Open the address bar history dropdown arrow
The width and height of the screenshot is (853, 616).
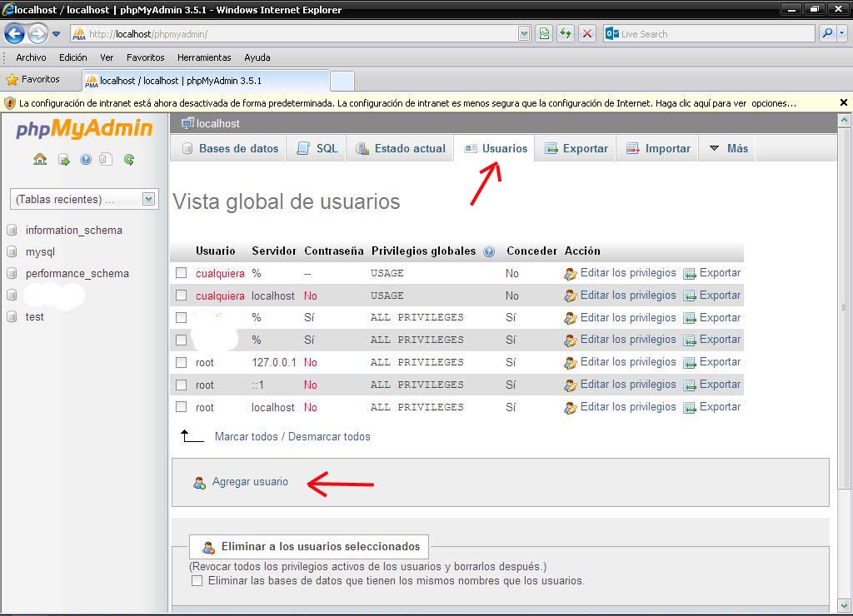click(x=524, y=33)
